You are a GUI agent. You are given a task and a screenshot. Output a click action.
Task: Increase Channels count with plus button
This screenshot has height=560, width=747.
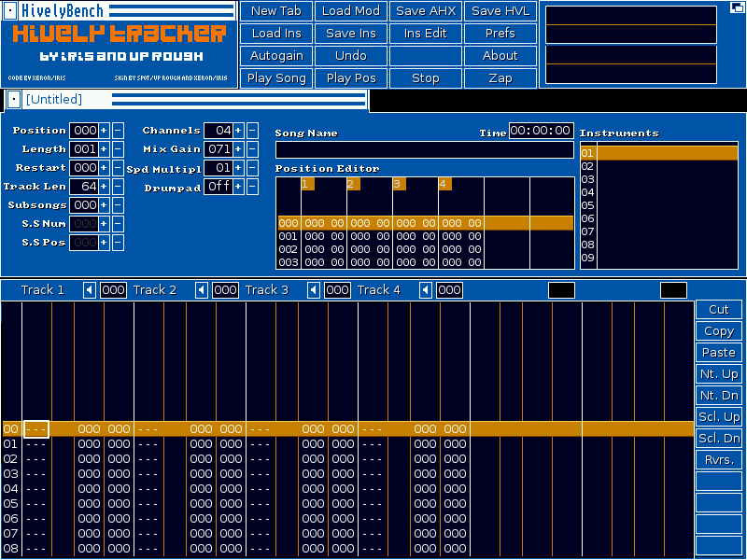[238, 131]
